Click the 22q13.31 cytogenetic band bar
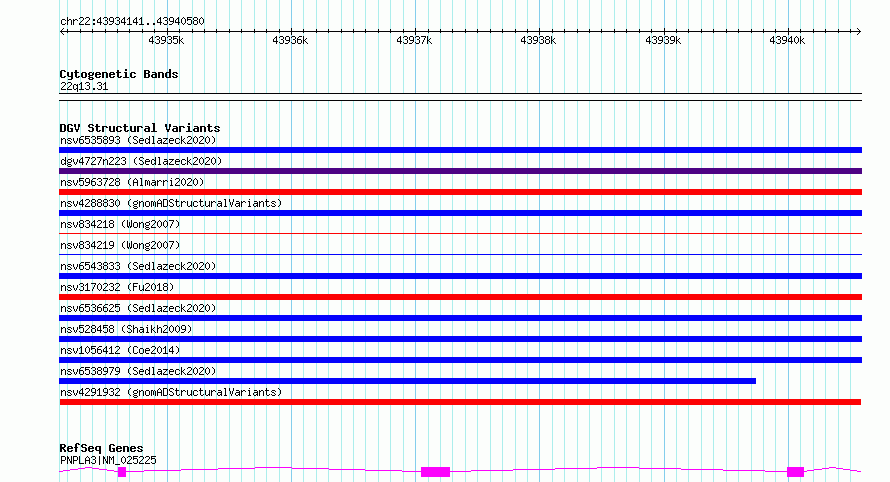 pos(460,97)
